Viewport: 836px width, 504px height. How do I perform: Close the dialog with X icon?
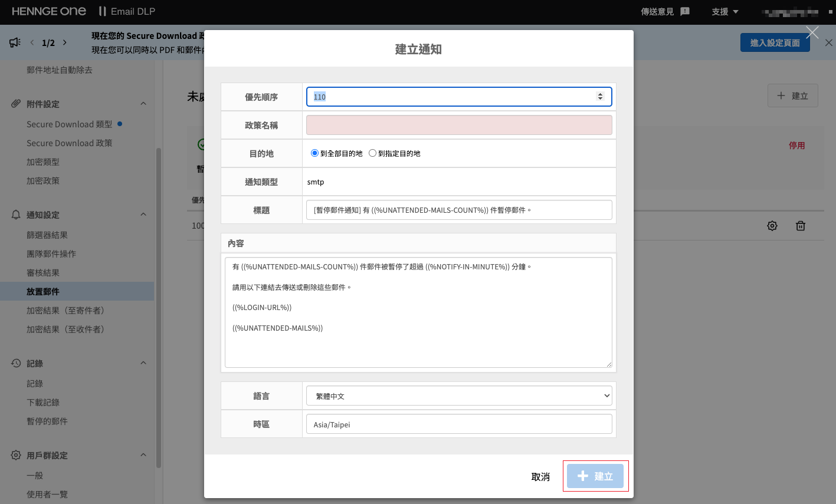coord(812,32)
